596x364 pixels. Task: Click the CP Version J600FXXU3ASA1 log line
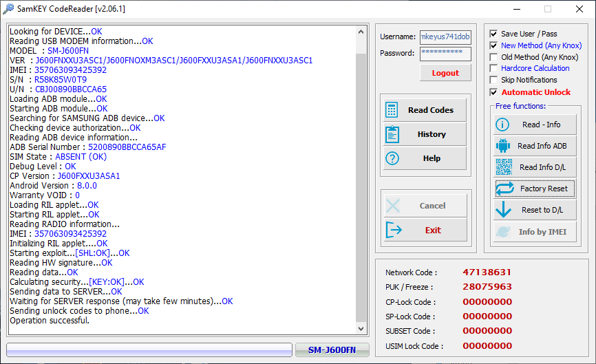(65, 176)
